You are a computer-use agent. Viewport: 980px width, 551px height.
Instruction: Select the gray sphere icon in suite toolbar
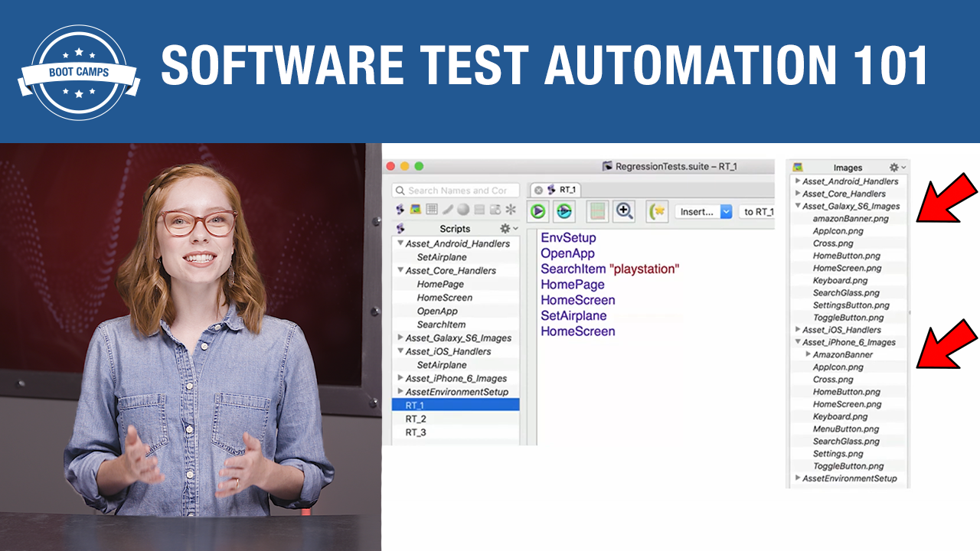[x=463, y=209]
